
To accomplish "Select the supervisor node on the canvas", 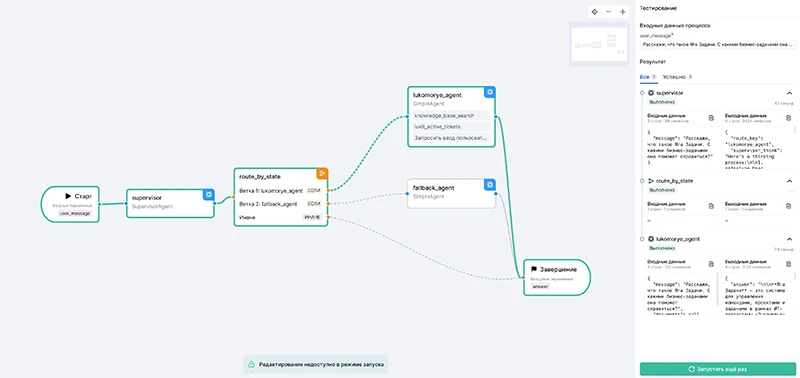I will point(170,204).
